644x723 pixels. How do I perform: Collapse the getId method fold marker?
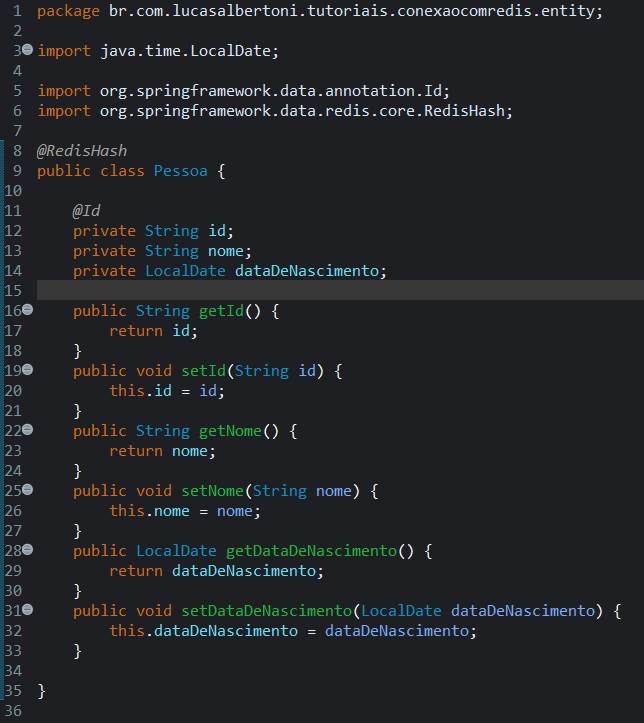pyautogui.click(x=27, y=310)
